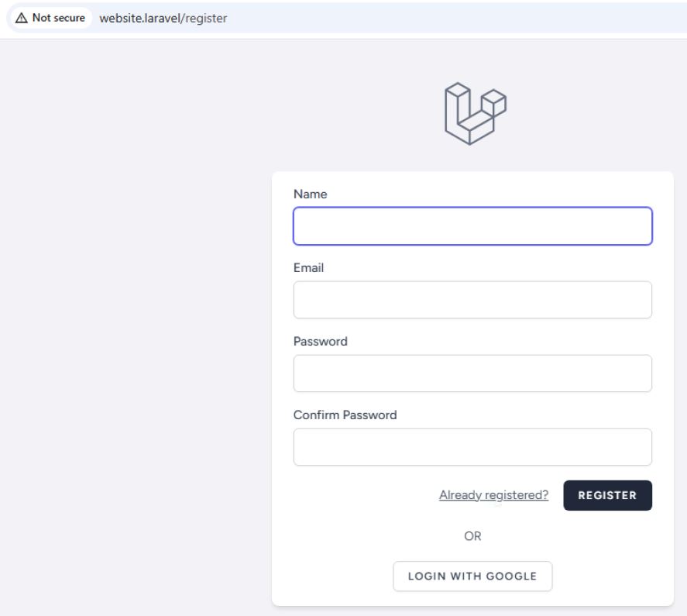
Task: Click the Email field label
Action: (x=309, y=268)
